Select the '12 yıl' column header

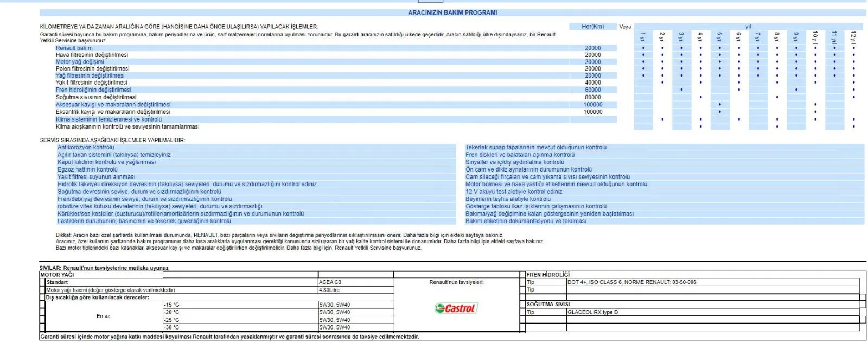(x=853, y=37)
